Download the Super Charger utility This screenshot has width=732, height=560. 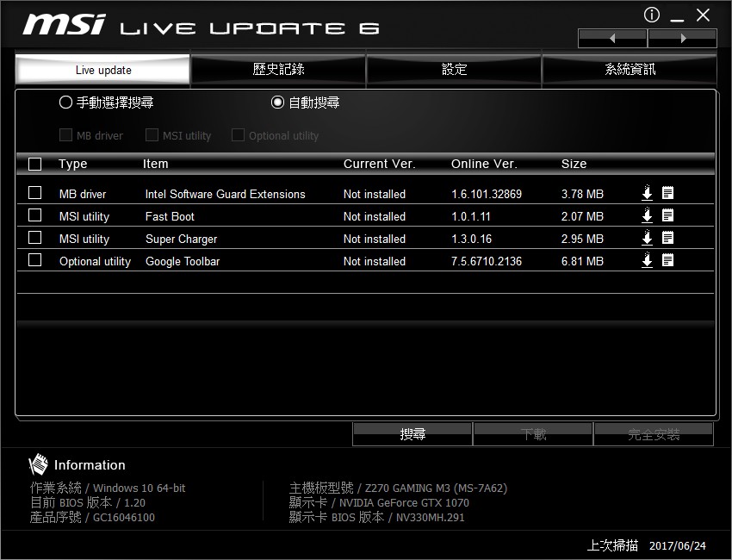click(x=648, y=238)
